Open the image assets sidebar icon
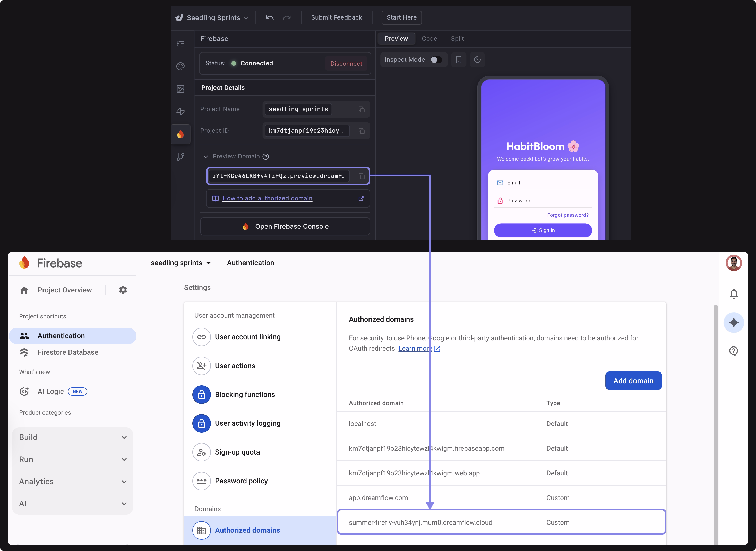Viewport: 756px width, 551px height. click(181, 89)
